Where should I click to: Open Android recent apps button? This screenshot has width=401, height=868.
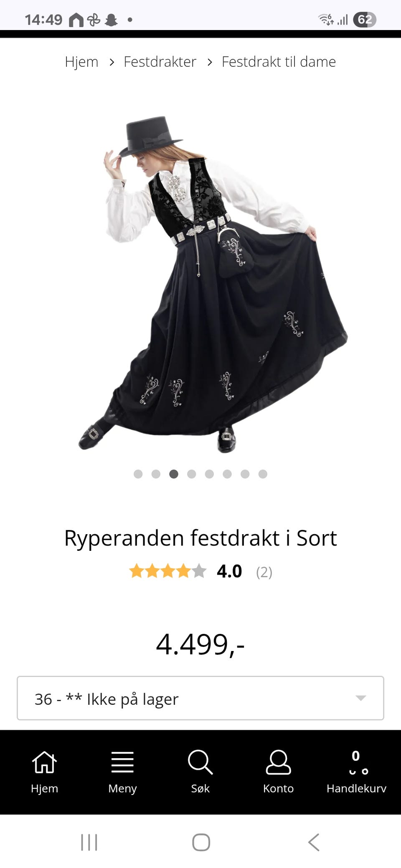coord(89,842)
